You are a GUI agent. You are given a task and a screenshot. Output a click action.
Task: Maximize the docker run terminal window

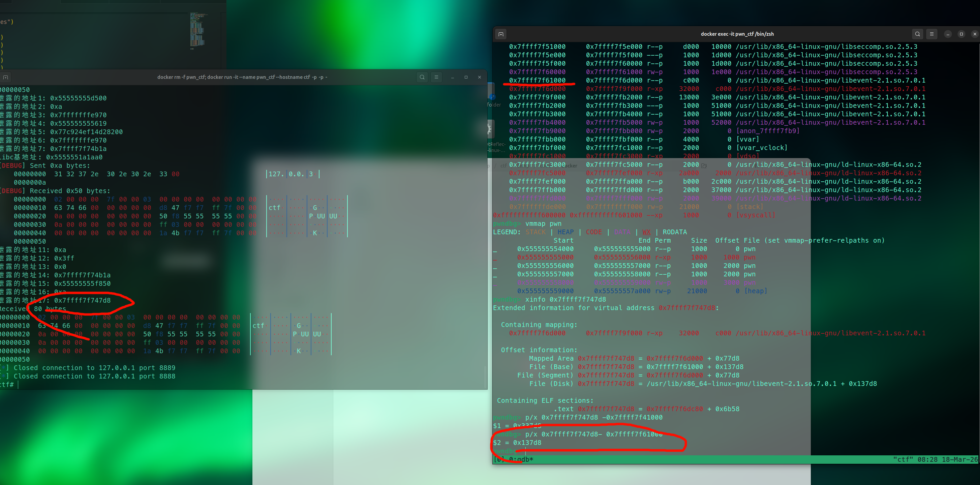(x=466, y=77)
